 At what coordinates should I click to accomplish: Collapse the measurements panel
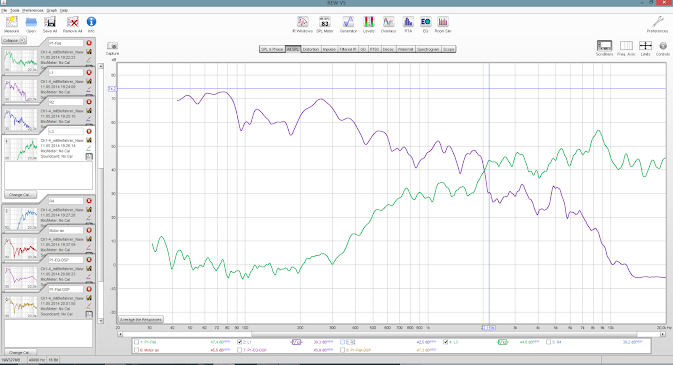click(x=14, y=40)
